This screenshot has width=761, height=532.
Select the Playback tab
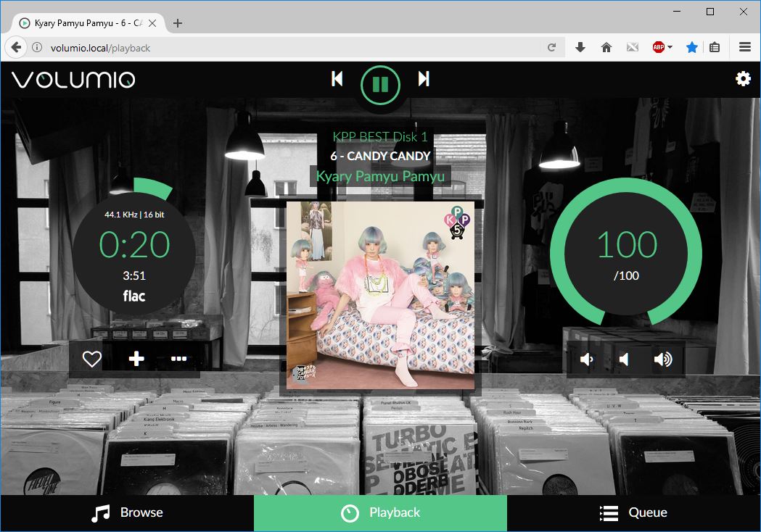tap(380, 513)
